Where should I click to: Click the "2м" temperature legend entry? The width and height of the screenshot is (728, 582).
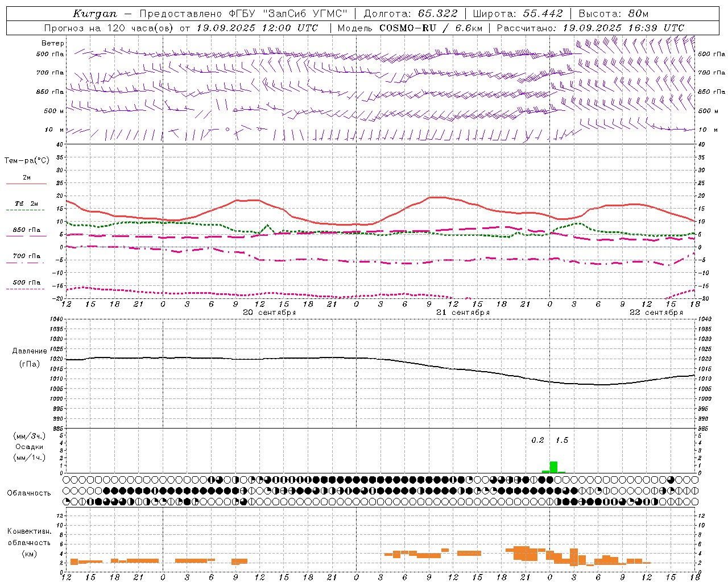coord(27,177)
